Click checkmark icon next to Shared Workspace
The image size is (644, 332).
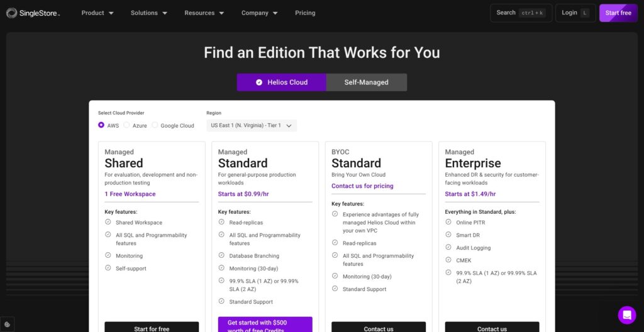click(108, 222)
